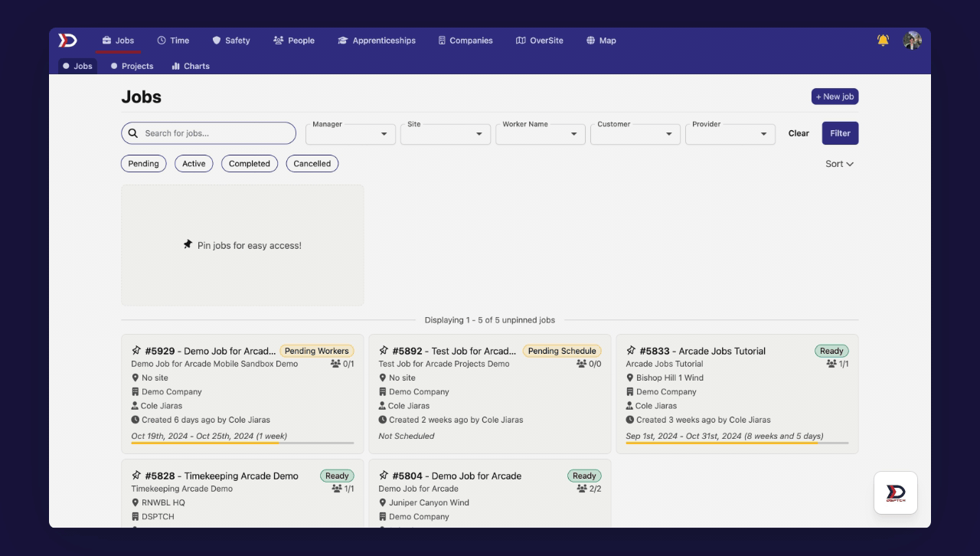The image size is (980, 556).
Task: Open the user profile avatar
Action: click(912, 41)
